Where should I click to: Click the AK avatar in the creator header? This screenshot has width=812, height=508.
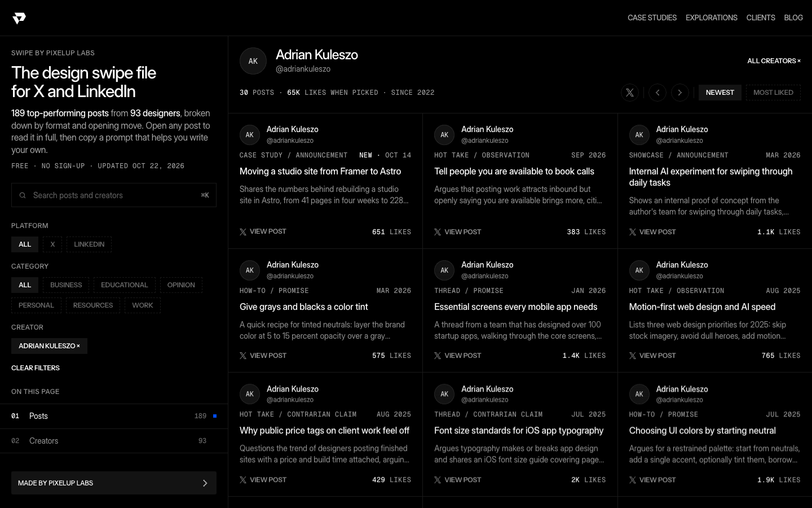tap(253, 61)
